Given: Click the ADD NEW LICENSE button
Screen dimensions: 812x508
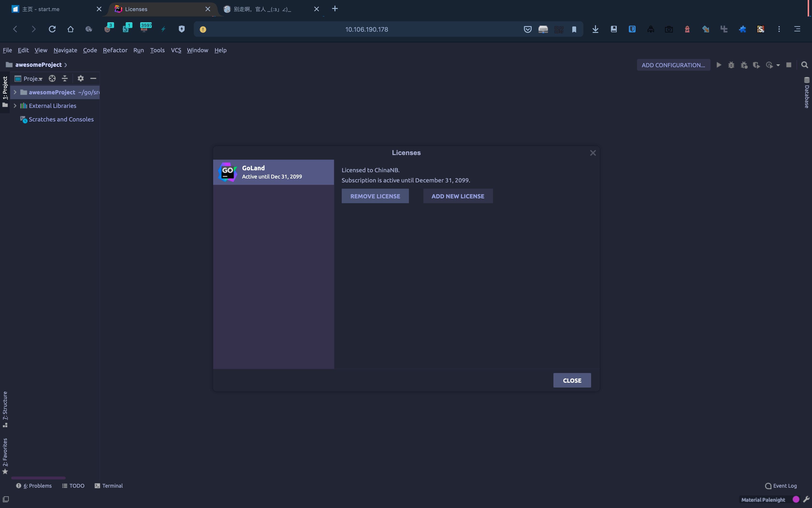Looking at the screenshot, I should (x=458, y=196).
